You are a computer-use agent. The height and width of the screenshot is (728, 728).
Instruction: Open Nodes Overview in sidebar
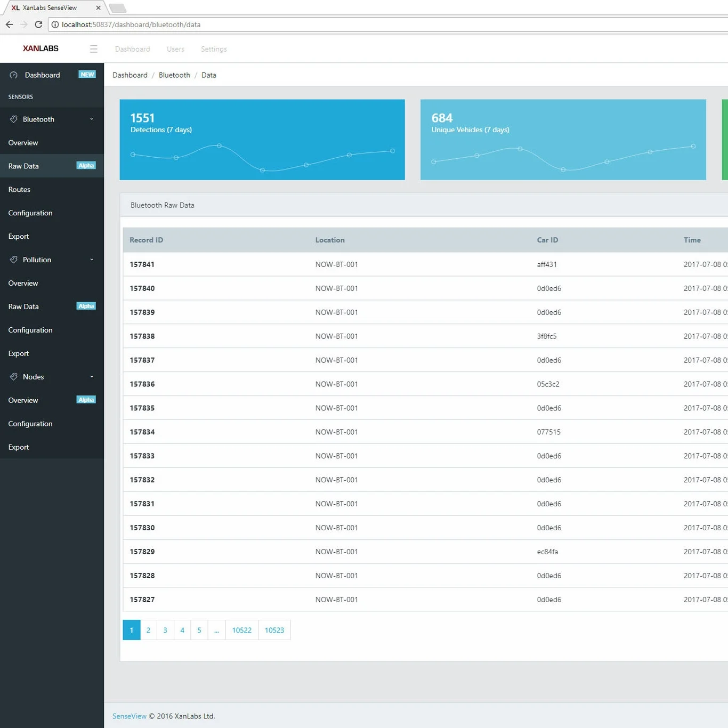pyautogui.click(x=52, y=400)
